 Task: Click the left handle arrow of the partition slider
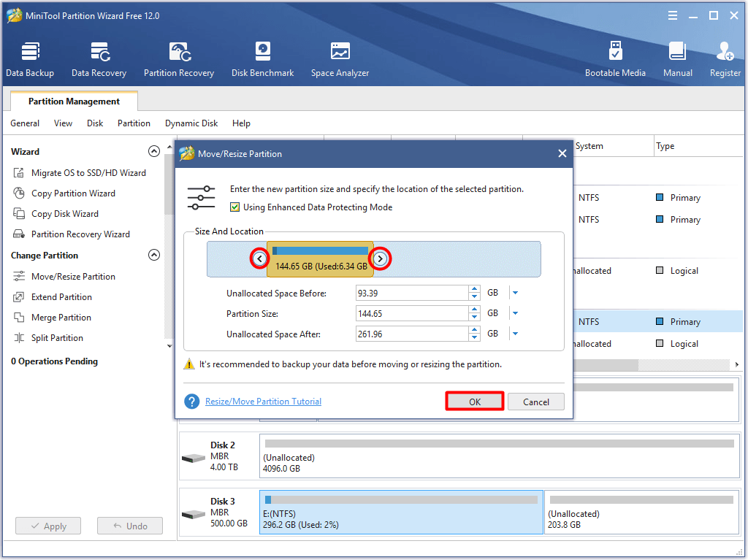(259, 259)
